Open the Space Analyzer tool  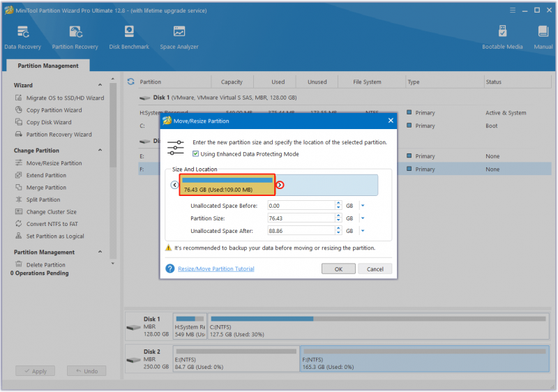179,38
